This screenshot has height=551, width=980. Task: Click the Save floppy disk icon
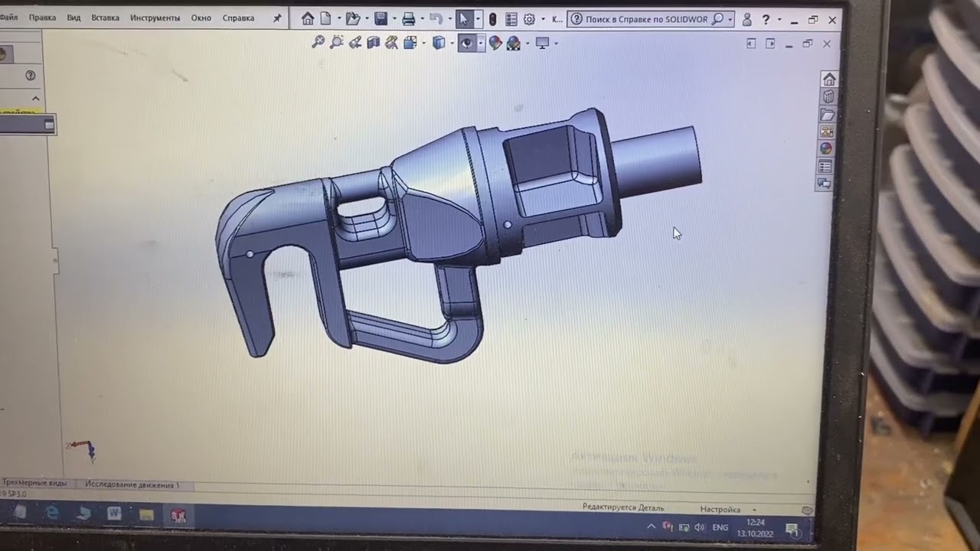click(381, 18)
